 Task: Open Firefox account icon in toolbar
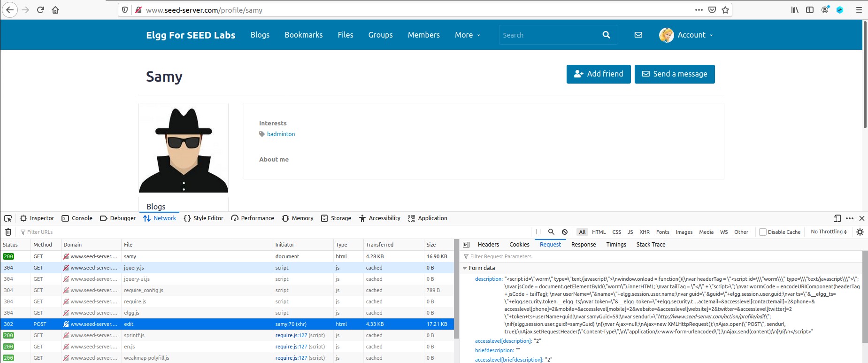[x=825, y=10]
